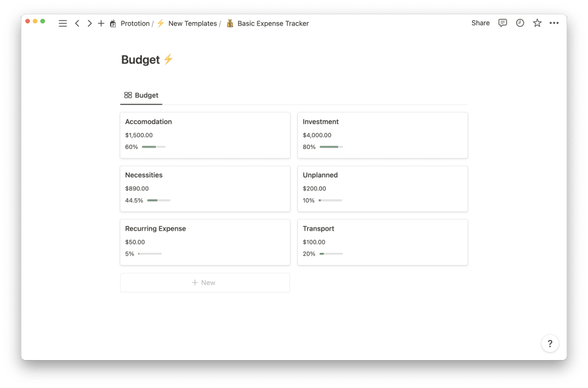Open the help question mark button
This screenshot has width=588, height=388.
550,343
